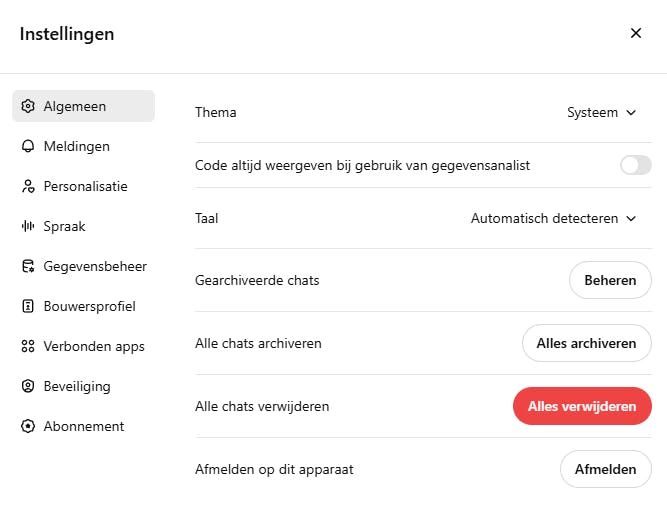
Task: Click Afmelden to log out
Action: 605,469
